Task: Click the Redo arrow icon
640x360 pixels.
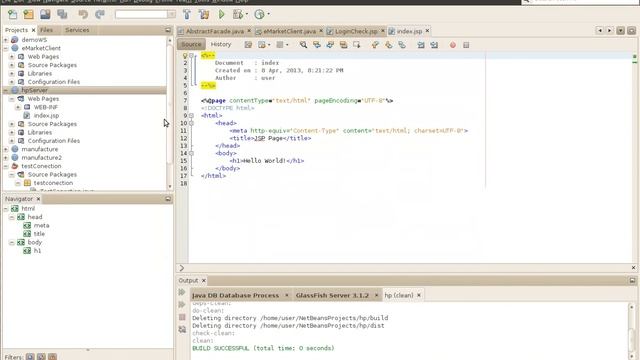Action: click(x=100, y=15)
